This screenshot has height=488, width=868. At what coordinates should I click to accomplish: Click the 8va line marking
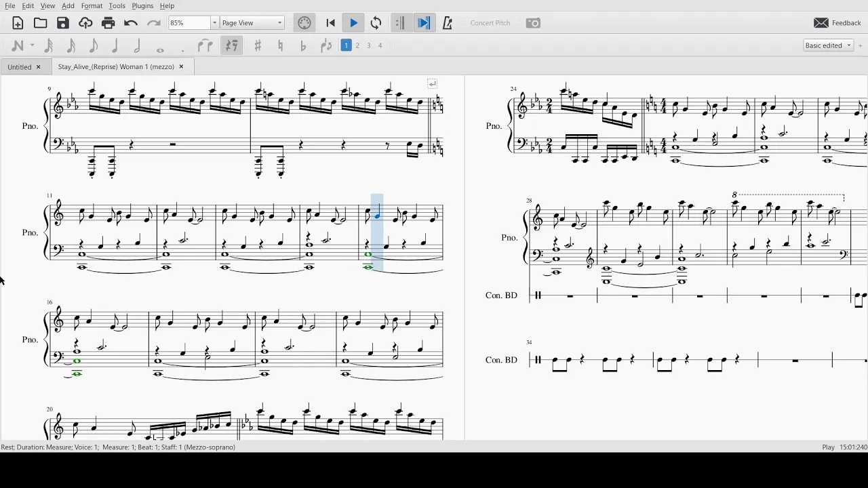(789, 195)
